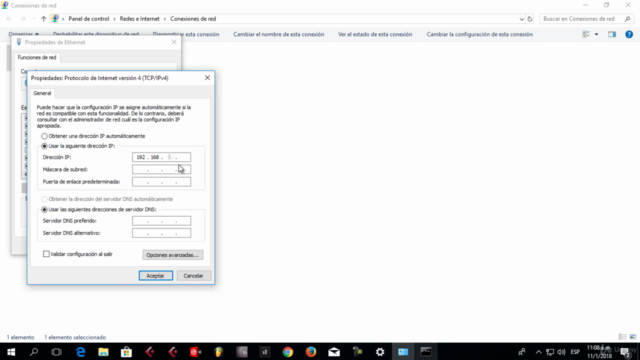Image resolution: width=640 pixels, height=360 pixels.
Task: Expand the breadcrumb chevron after Redes e Internet
Action: tap(165, 19)
